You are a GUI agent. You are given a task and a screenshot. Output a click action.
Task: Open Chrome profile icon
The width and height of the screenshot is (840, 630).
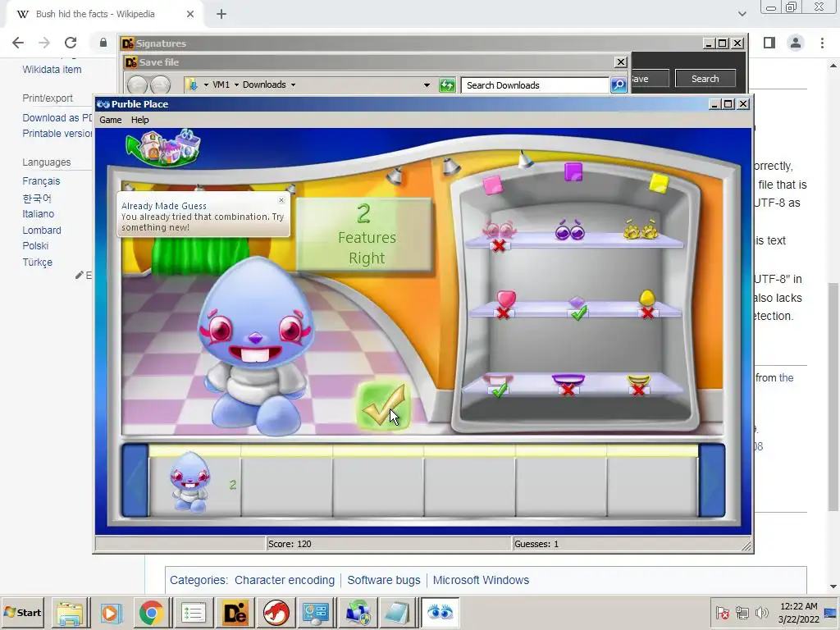coord(796,43)
